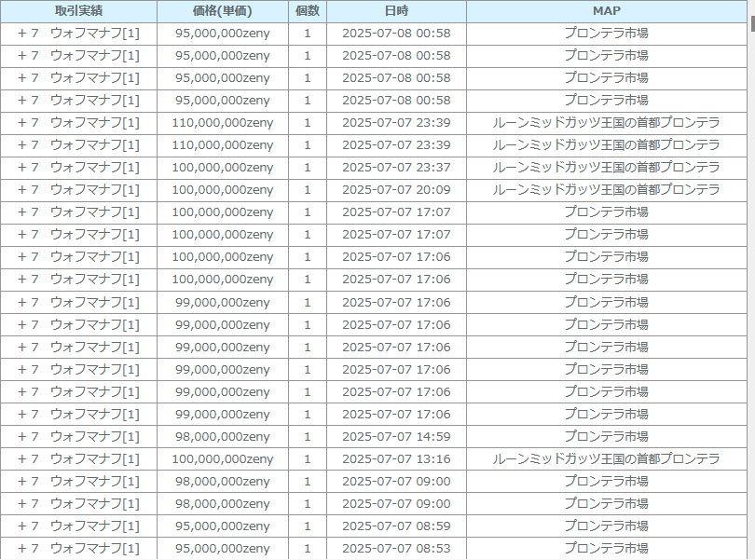Click 100,000,000zeny price in the 13:16 row
The width and height of the screenshot is (755, 560).
pos(223,458)
